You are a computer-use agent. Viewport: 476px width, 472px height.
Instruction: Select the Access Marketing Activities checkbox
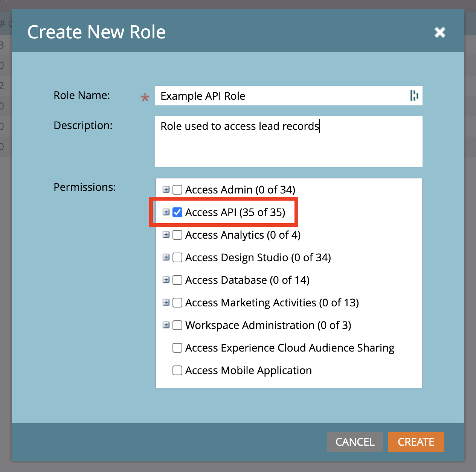point(177,303)
